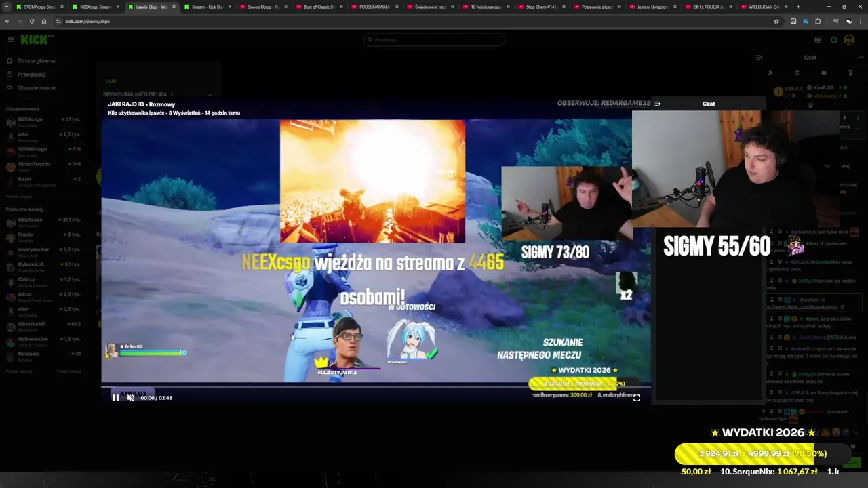The width and height of the screenshot is (868, 488).
Task: Enter fullscreen mode for the clip
Action: pyautogui.click(x=637, y=399)
